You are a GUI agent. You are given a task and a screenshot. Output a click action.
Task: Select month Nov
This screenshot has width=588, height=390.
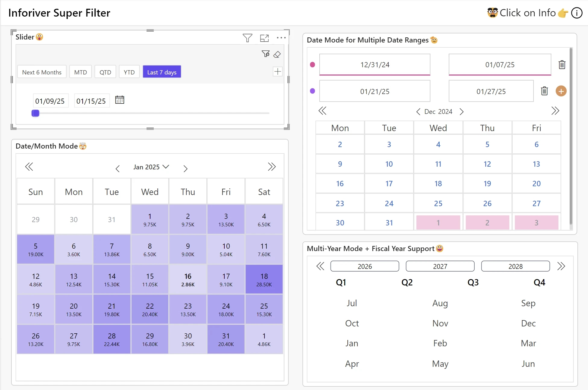click(x=440, y=323)
